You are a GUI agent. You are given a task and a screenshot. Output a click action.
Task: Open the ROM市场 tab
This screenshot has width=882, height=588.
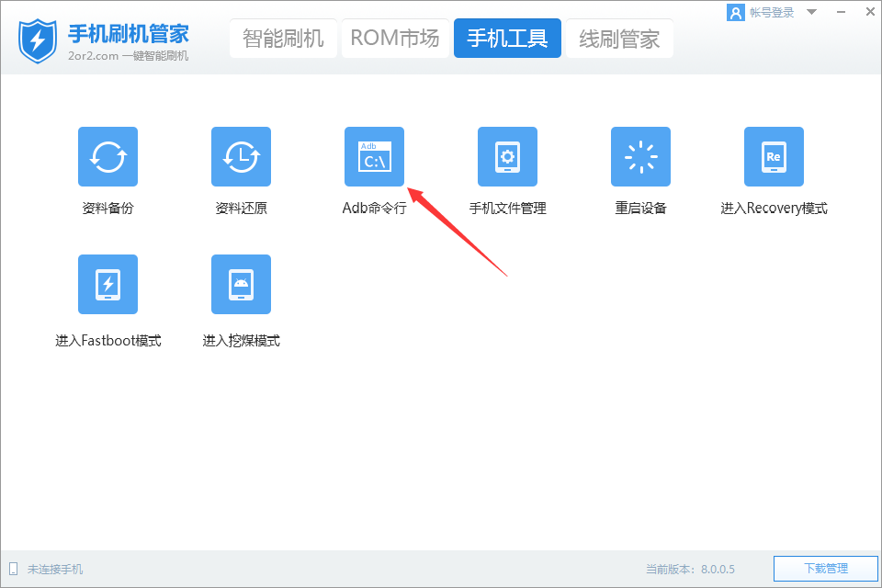(x=395, y=39)
